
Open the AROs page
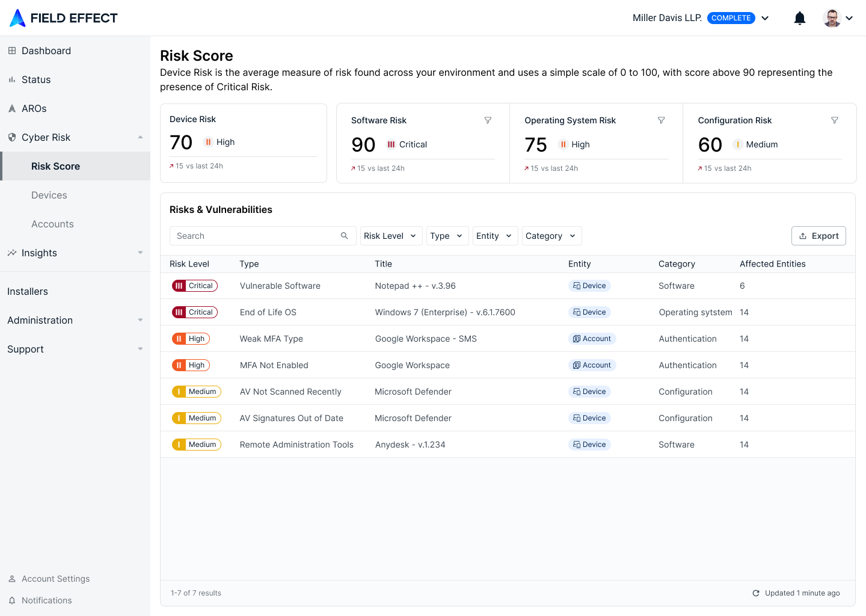[x=75, y=108]
